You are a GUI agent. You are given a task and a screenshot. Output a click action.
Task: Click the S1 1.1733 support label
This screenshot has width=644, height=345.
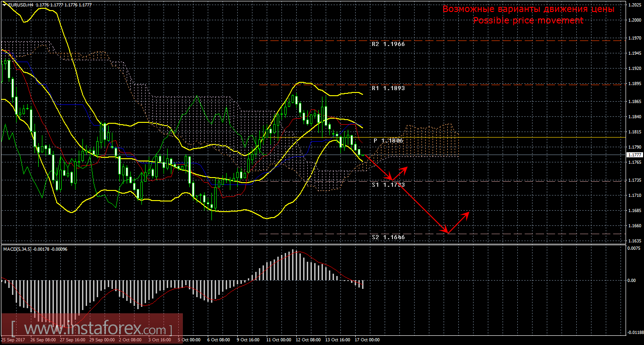coord(388,184)
